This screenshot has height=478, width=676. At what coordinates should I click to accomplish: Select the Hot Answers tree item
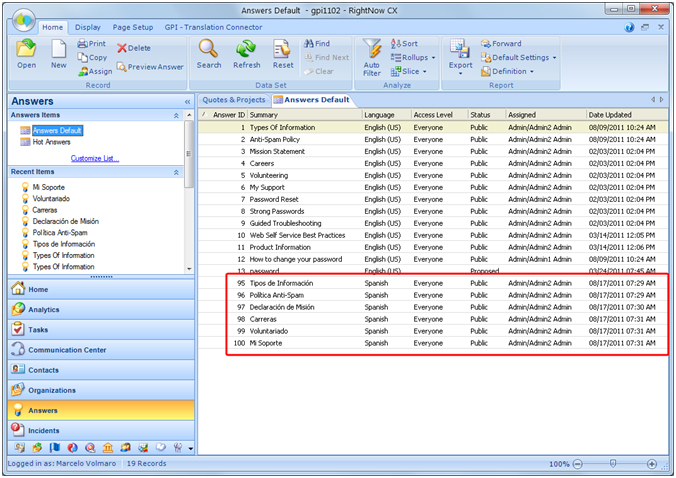51,142
